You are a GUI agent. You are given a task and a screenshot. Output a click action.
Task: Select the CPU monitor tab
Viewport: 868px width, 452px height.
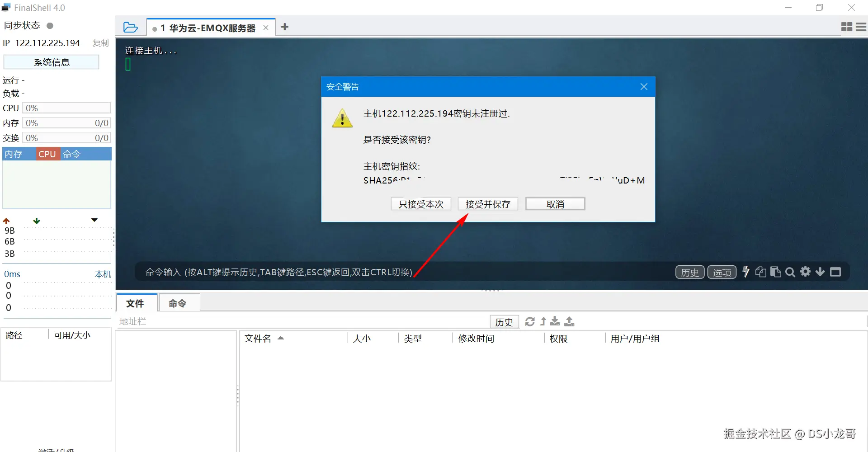[x=47, y=154]
